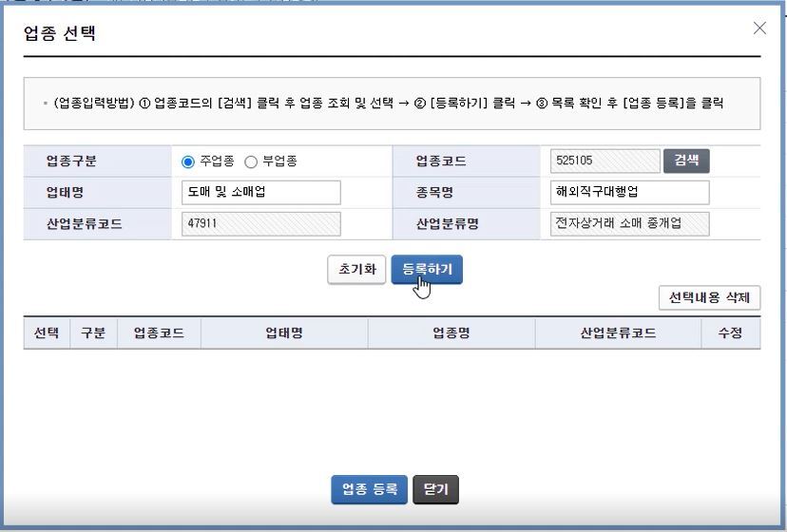Close the 업종 선택 dialog with X
This screenshot has height=532, width=787.
759,28
